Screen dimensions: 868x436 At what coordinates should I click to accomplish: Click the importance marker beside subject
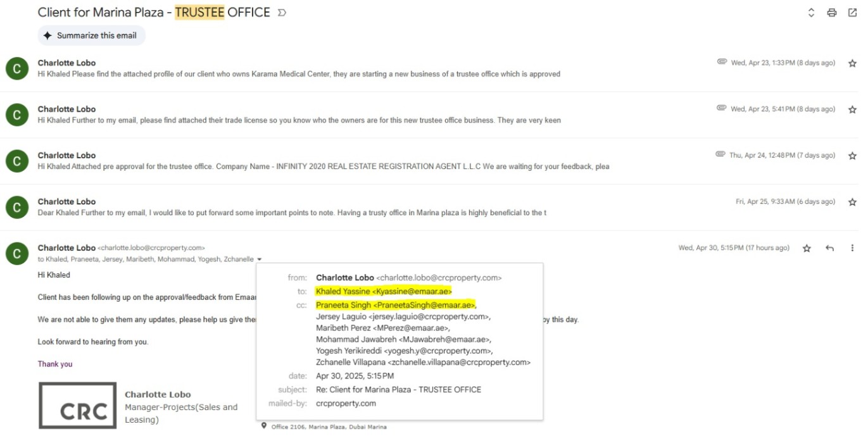pos(282,13)
